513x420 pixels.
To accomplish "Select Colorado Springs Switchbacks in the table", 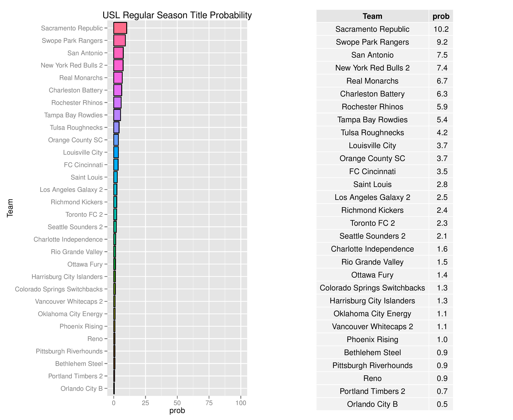I will point(372,288).
